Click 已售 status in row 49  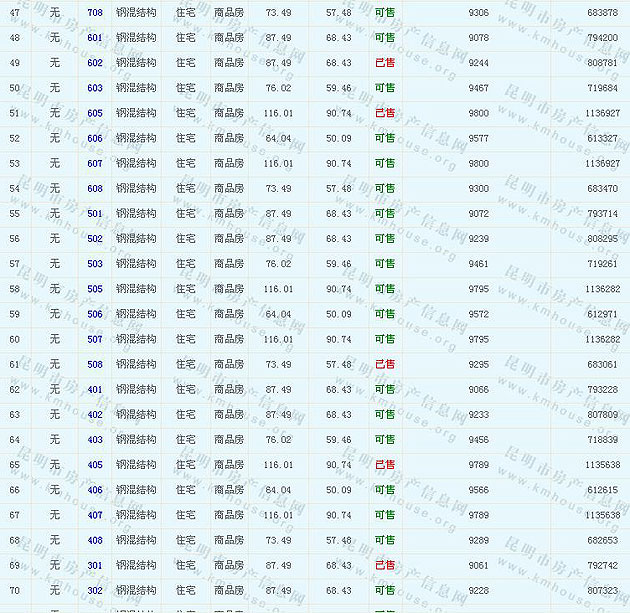[x=385, y=63]
